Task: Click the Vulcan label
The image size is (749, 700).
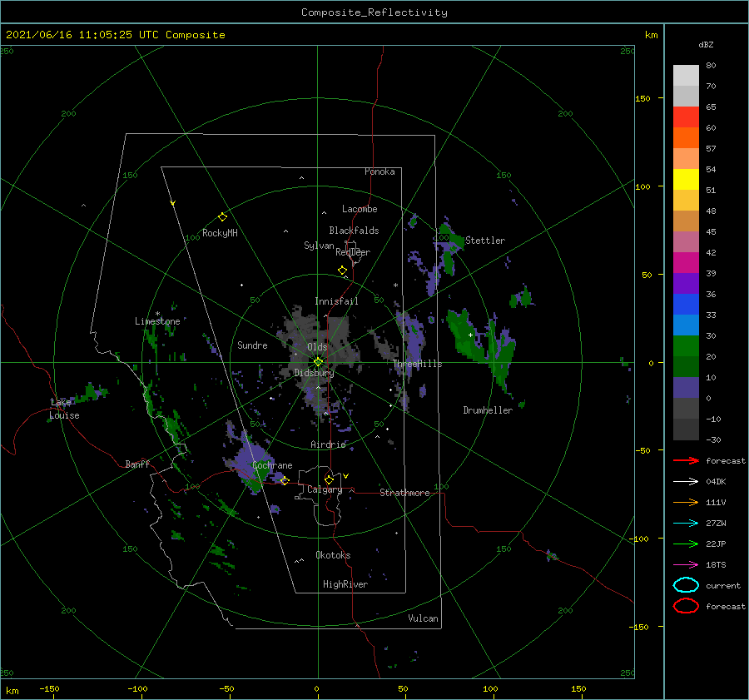Action: click(x=424, y=618)
